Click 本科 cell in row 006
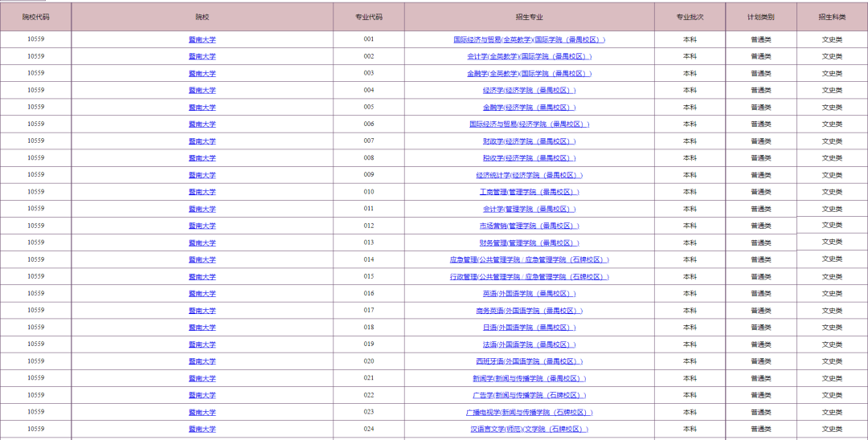 (690, 124)
